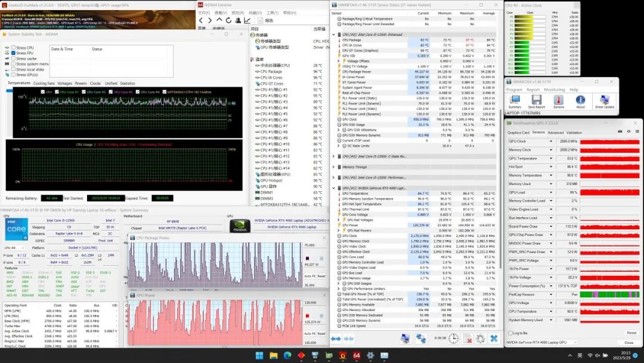644x363 pixels.
Task: Switch to the Cooling Fans tab
Action: tap(44, 84)
